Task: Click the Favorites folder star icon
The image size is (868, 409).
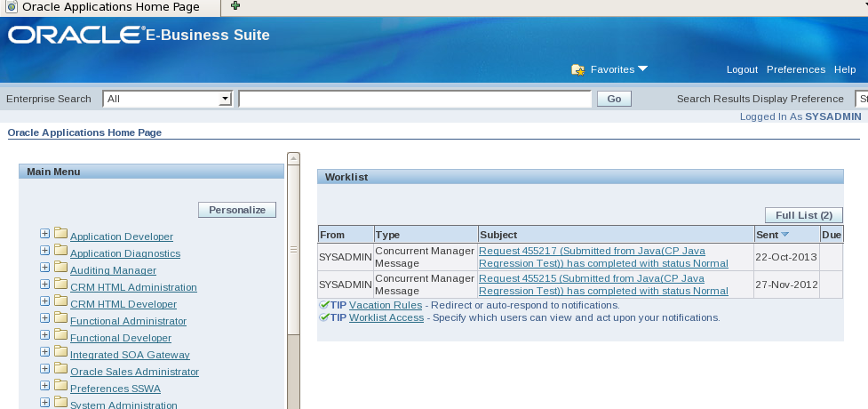Action: coord(577,69)
